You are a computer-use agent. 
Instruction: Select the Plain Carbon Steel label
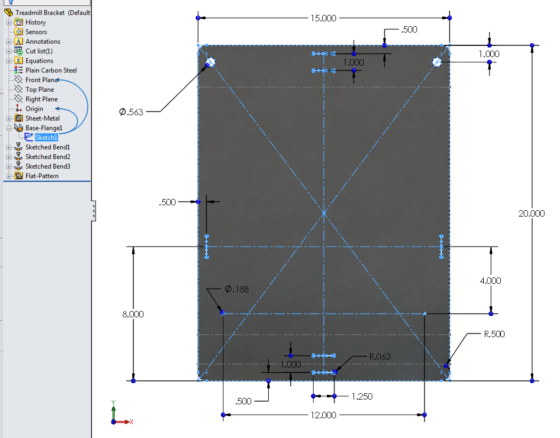51,70
